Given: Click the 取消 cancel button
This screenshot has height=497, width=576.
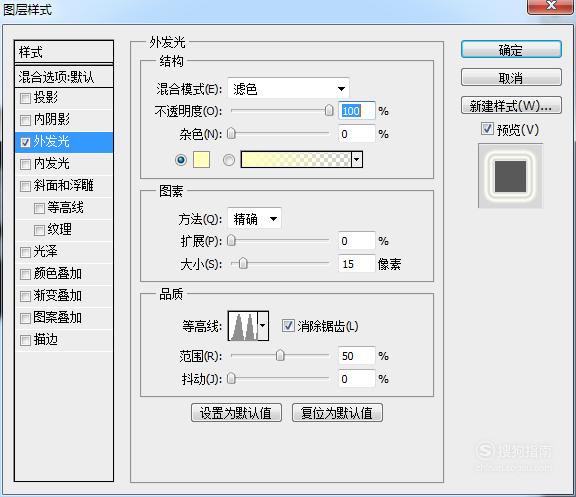Looking at the screenshot, I should (511, 78).
